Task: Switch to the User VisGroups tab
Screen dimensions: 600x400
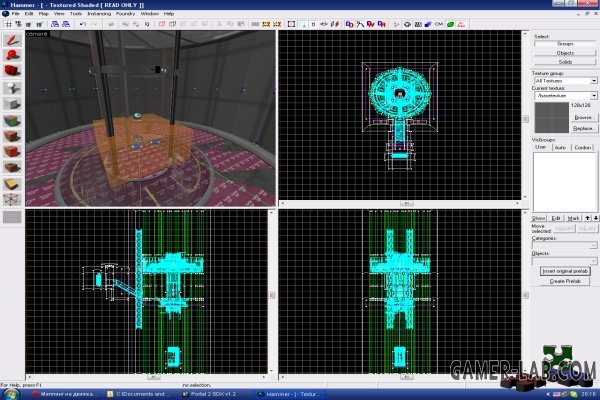Action: (540, 147)
